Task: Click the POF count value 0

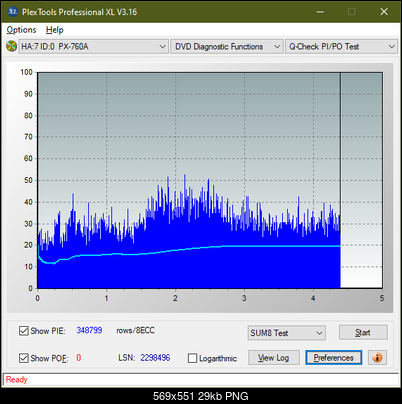Action: tap(79, 358)
